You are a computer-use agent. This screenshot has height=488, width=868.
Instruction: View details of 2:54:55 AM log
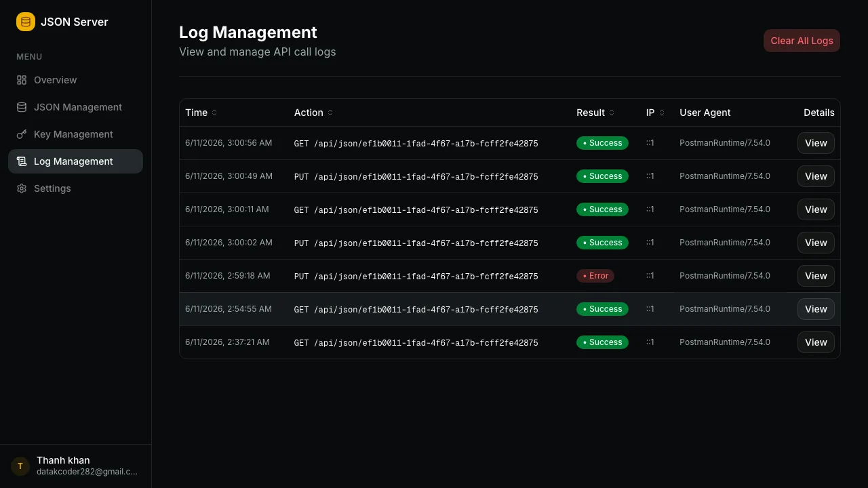coord(816,309)
